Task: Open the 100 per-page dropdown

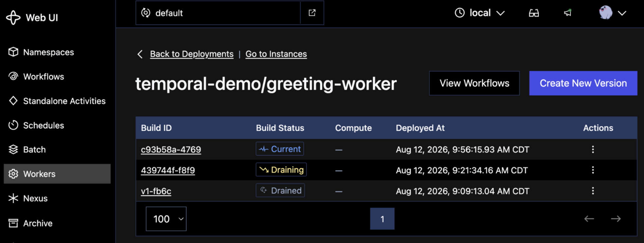Action: point(166,219)
